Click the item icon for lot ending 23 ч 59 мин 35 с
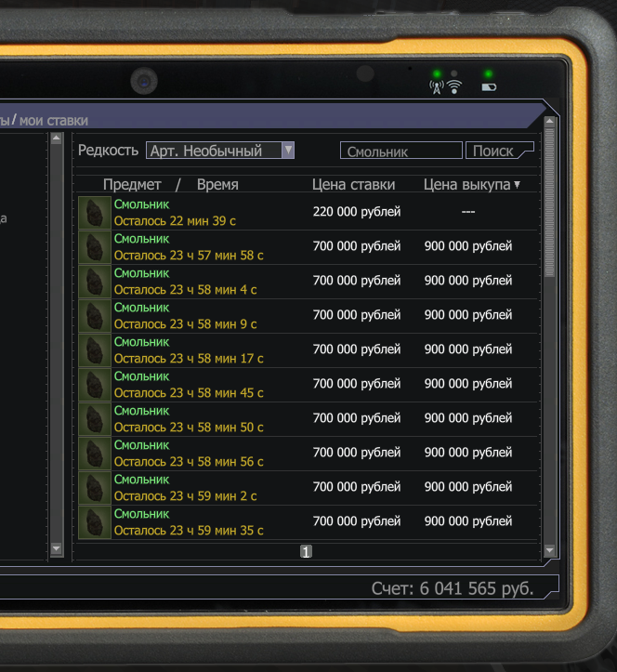 click(94, 522)
